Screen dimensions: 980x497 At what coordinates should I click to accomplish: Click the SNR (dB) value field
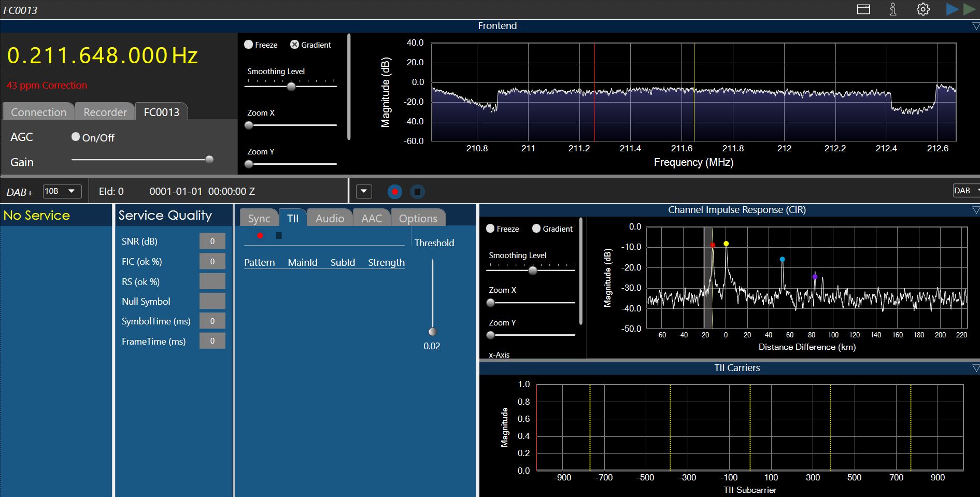pyautogui.click(x=212, y=242)
